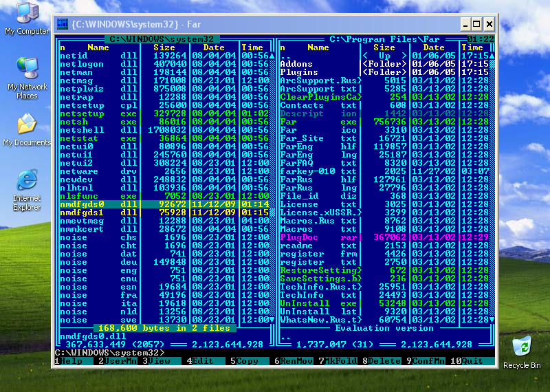The height and width of the screenshot is (392, 550).
Task: Select readme txt file
Action: coord(384,246)
